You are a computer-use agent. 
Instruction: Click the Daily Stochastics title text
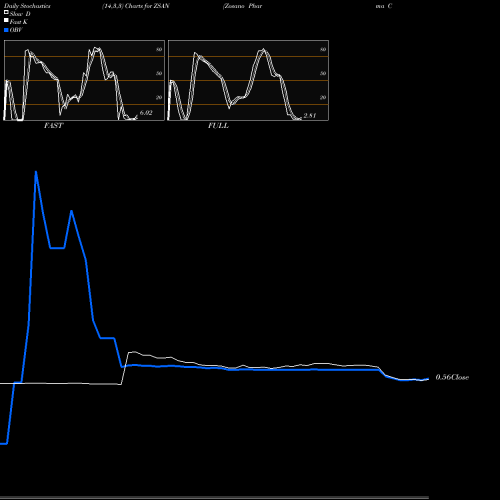click(27, 6)
